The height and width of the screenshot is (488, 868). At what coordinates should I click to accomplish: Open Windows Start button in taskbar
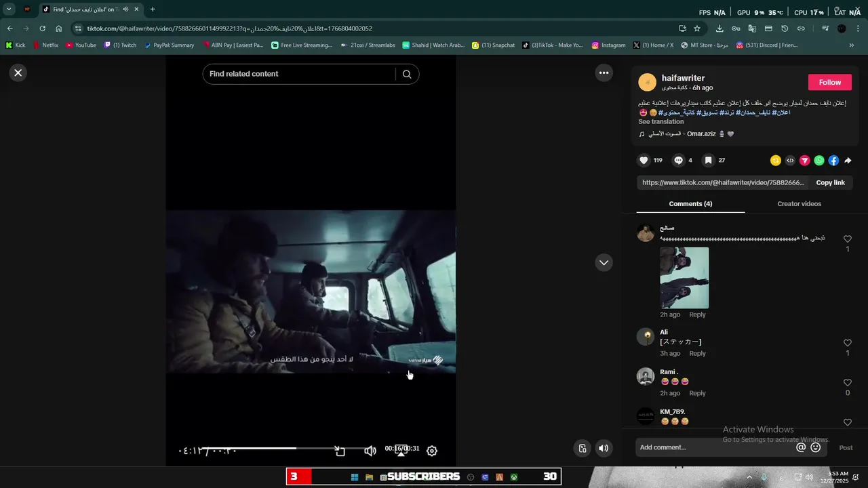coord(354,477)
